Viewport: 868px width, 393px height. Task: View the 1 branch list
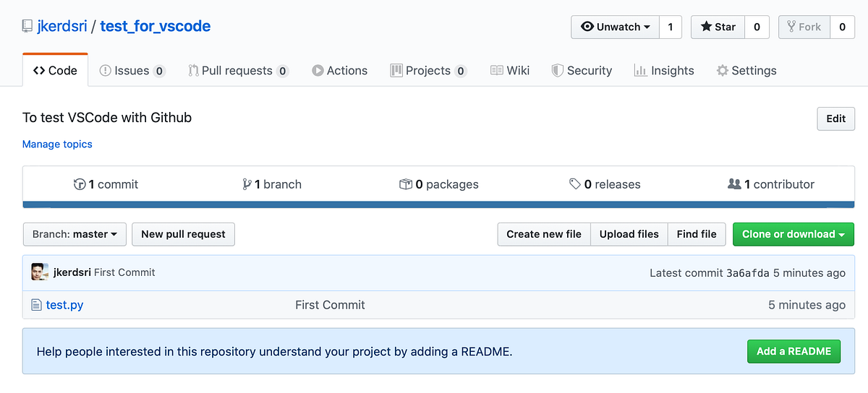pos(272,184)
